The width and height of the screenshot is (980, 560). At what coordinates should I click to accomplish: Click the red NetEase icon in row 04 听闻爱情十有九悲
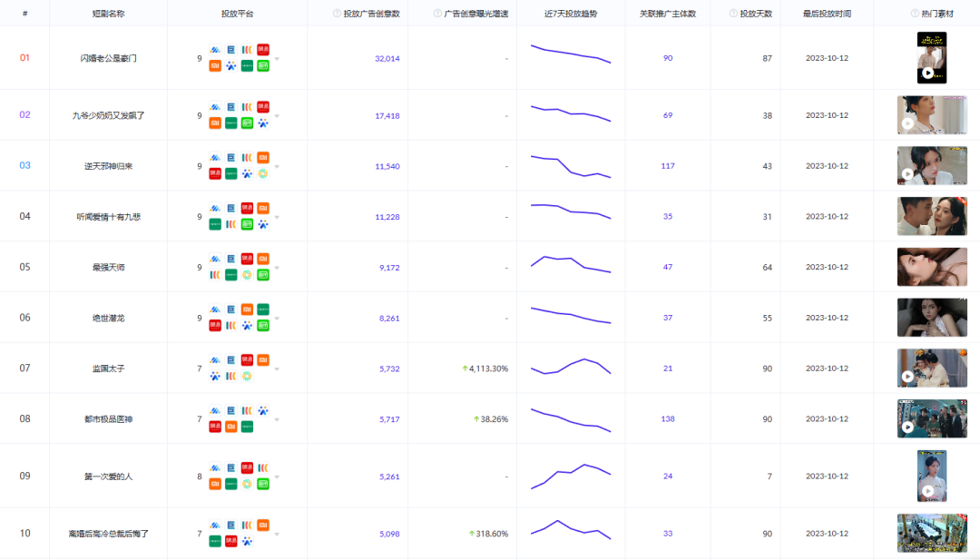248,208
